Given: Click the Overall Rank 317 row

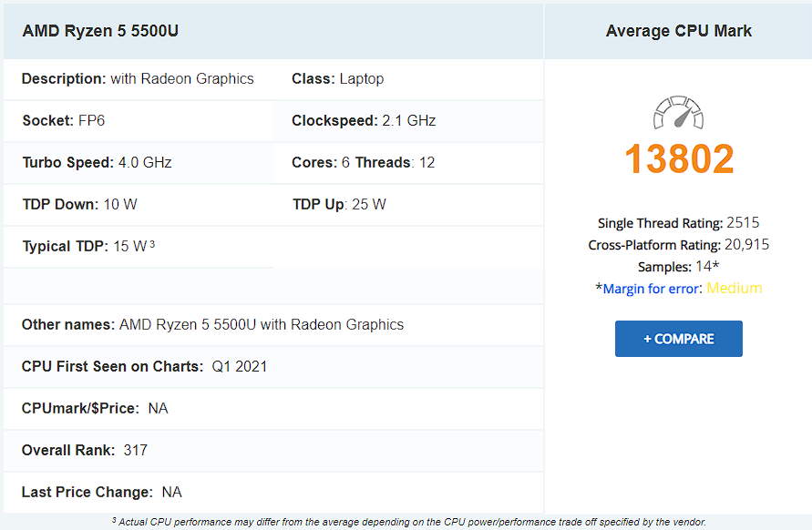Looking at the screenshot, I should [273, 450].
